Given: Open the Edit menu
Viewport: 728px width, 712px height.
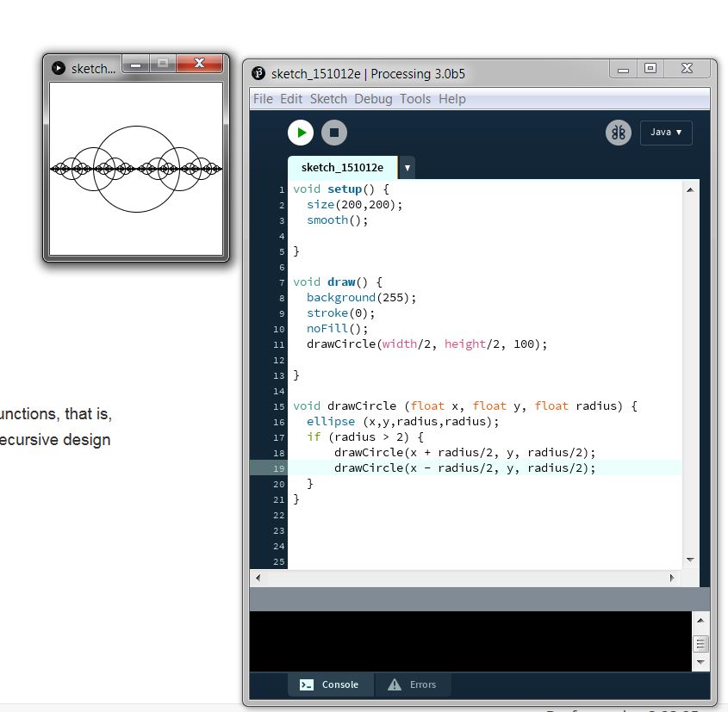Looking at the screenshot, I should coord(291,99).
